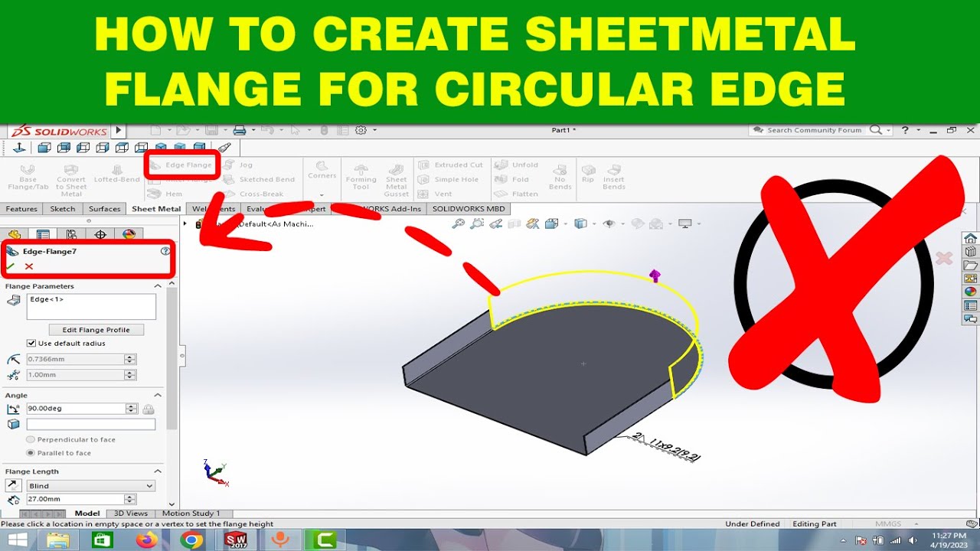
Task: Expand the Corners dropdown arrow
Action: coord(322,194)
